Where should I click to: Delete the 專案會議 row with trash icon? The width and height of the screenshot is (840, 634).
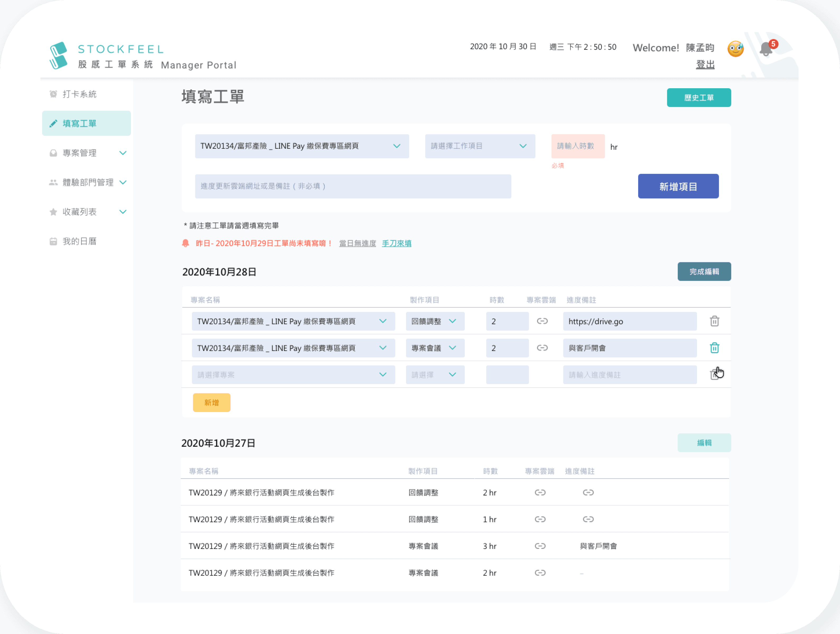pyautogui.click(x=714, y=348)
